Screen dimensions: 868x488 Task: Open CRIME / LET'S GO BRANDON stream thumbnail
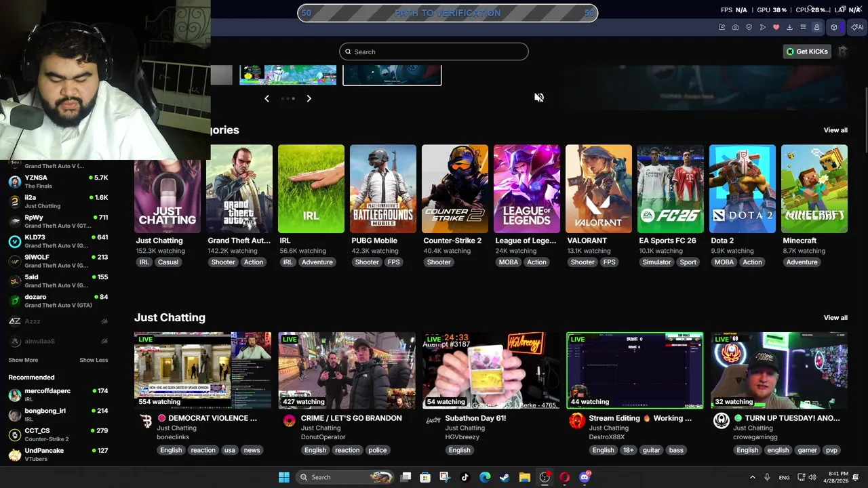(x=347, y=370)
